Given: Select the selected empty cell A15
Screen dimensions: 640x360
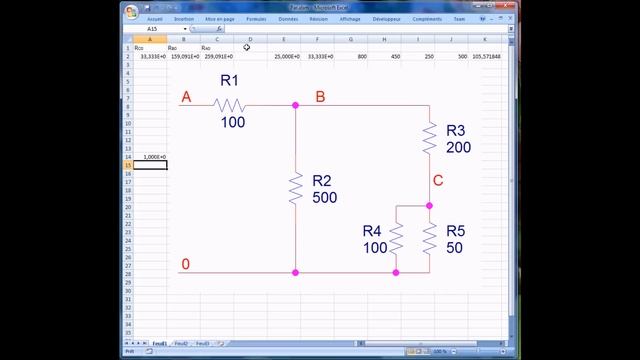Looking at the screenshot, I should click(150, 165).
